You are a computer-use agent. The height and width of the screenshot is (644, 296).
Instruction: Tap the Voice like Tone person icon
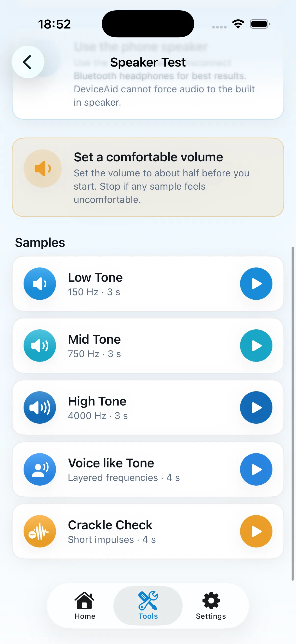(x=40, y=469)
